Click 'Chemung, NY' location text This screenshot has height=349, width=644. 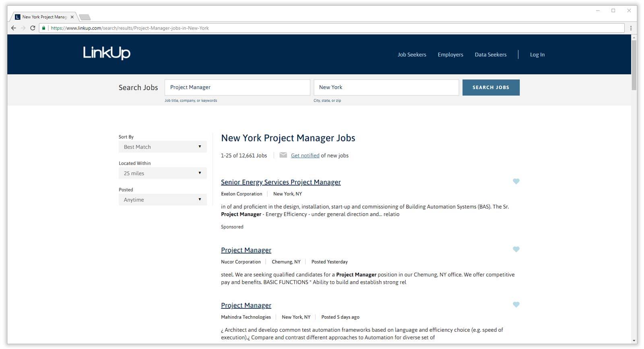coord(286,262)
